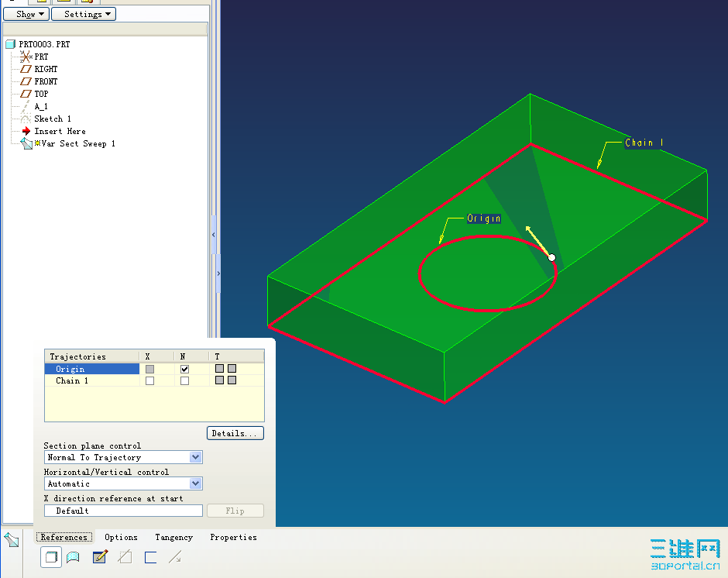
Task: Open the References tab
Action: coord(64,537)
